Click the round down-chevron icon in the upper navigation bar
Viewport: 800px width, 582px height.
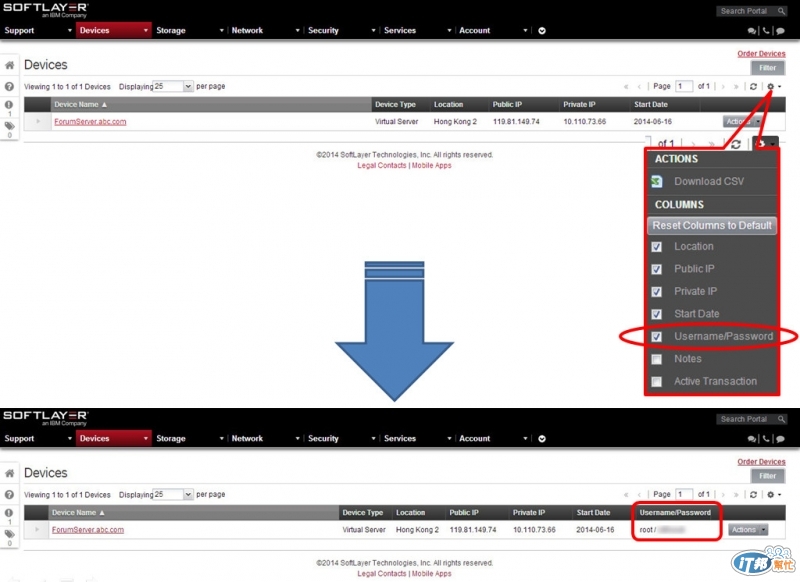point(542,31)
